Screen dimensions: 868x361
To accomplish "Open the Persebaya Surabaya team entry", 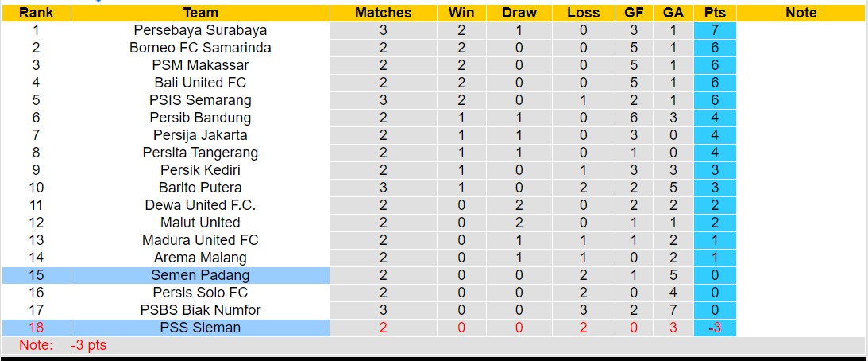I will (200, 30).
